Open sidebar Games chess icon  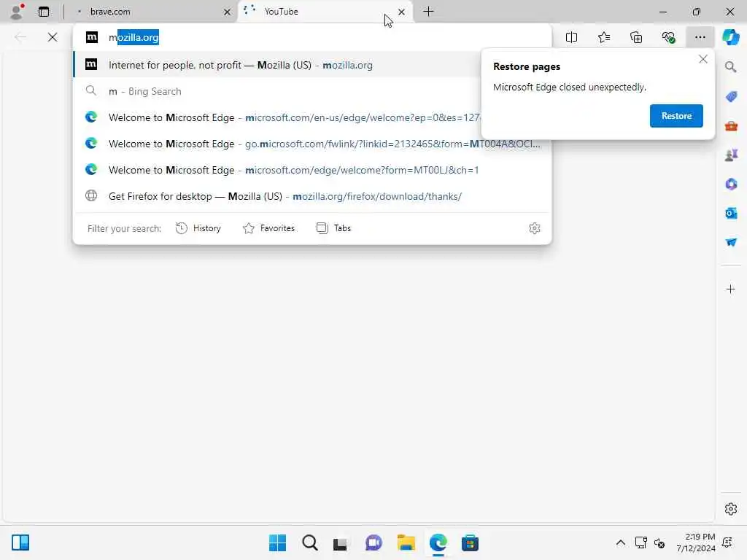click(x=731, y=155)
